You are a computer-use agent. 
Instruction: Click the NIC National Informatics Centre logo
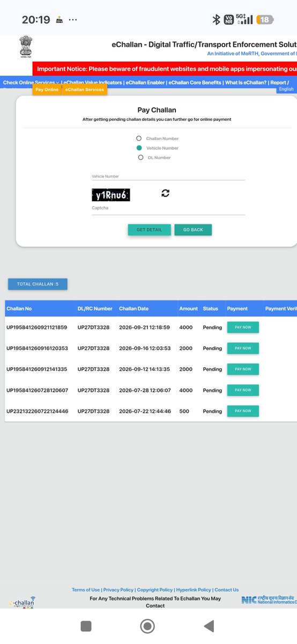coord(269,600)
